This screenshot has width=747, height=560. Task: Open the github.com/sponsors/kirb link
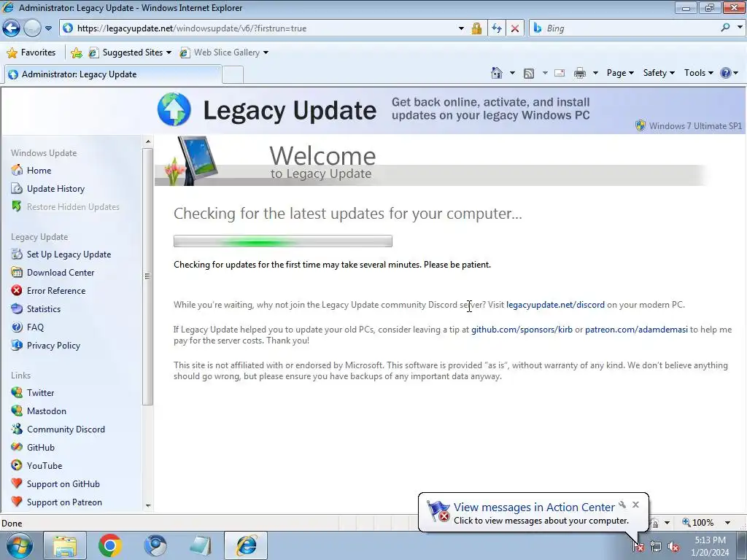pos(522,330)
